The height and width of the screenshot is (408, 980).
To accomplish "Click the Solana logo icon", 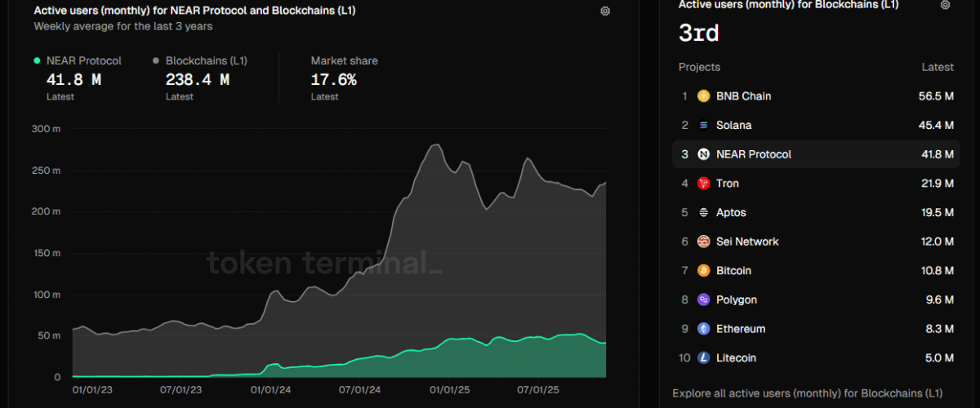I will (703, 126).
